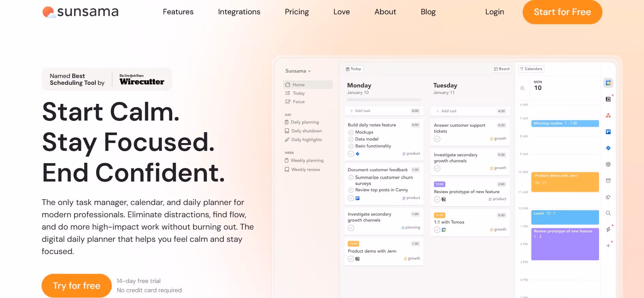
Task: Complete Answer customer support tickets task
Action: (x=437, y=139)
